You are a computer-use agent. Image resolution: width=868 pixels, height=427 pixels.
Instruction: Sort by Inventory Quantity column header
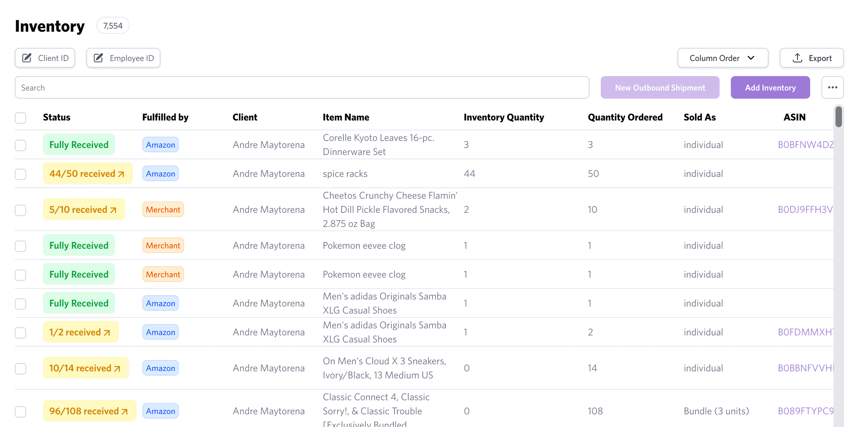(503, 117)
